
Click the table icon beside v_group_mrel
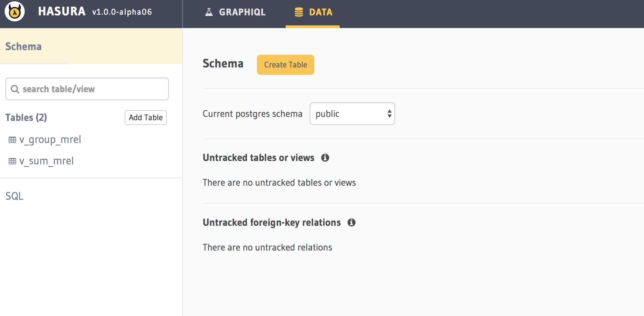click(x=12, y=140)
